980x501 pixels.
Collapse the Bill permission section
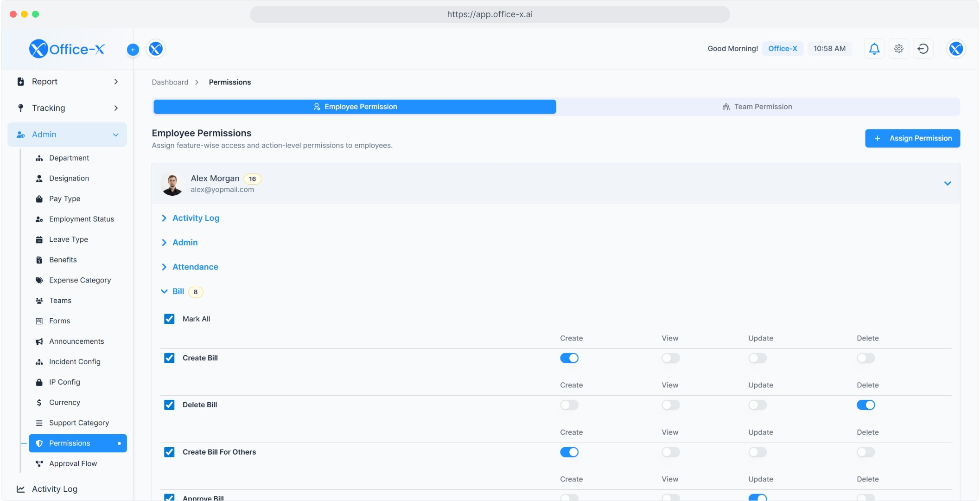click(178, 291)
